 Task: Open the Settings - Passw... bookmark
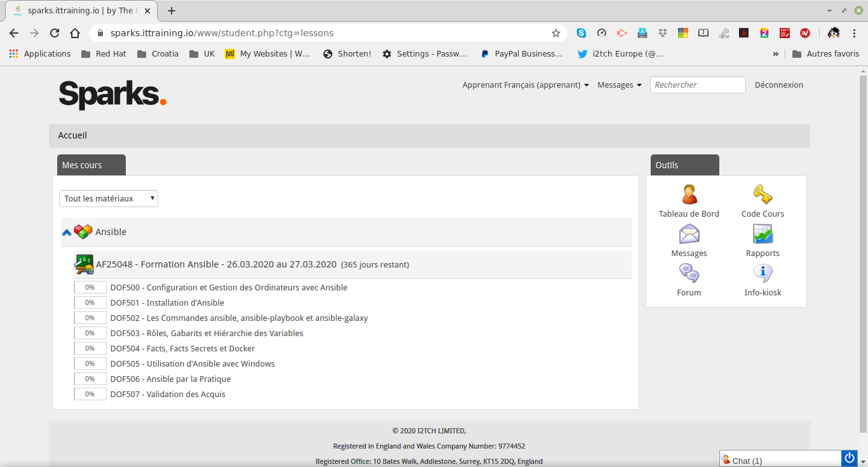tap(424, 54)
